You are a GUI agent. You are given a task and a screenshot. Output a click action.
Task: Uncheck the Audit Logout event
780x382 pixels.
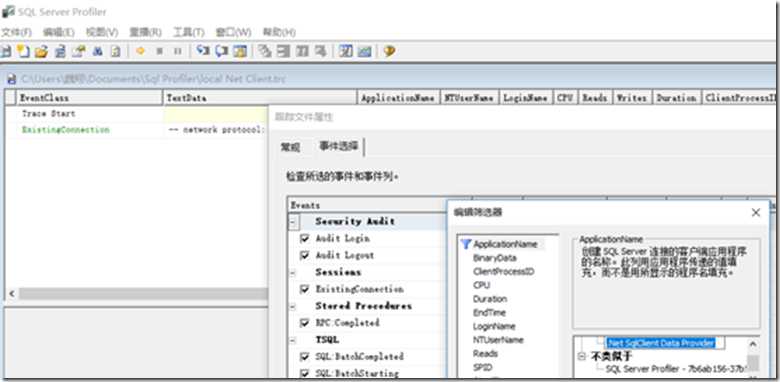[305, 256]
